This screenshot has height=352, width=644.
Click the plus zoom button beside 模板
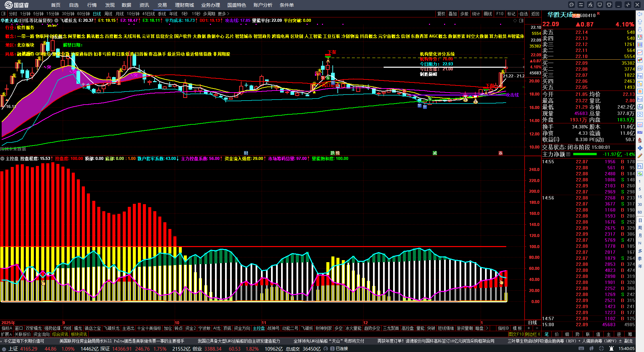pyautogui.click(x=529, y=329)
